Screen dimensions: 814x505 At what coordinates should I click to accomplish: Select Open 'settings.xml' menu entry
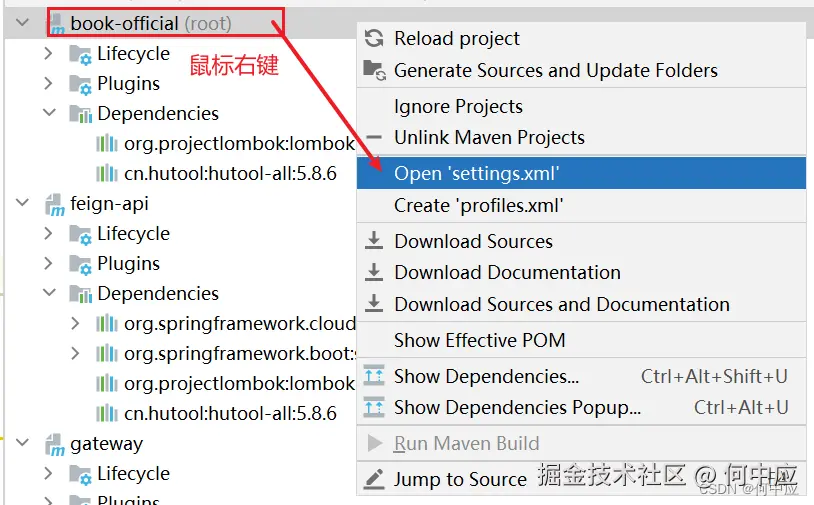tap(581, 173)
